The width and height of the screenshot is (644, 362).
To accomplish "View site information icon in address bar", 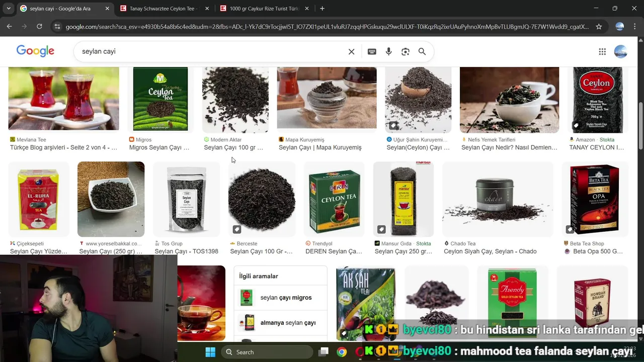I will [57, 27].
